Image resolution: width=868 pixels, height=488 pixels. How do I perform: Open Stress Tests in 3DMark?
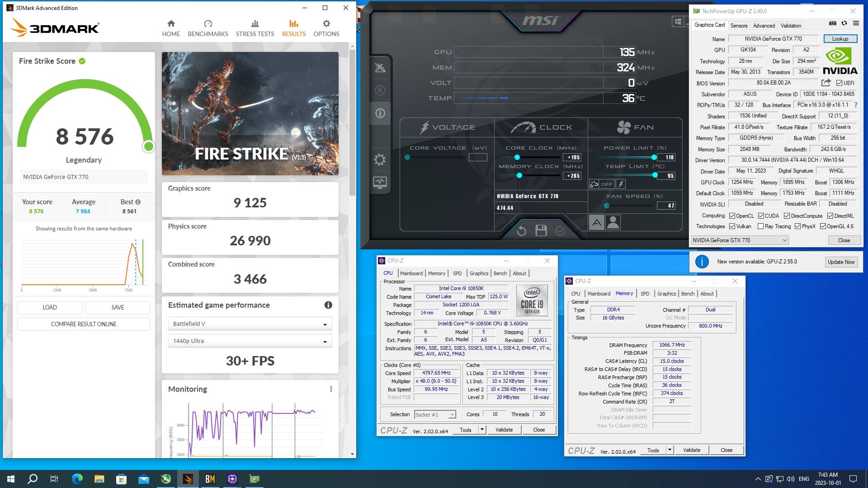tap(255, 28)
